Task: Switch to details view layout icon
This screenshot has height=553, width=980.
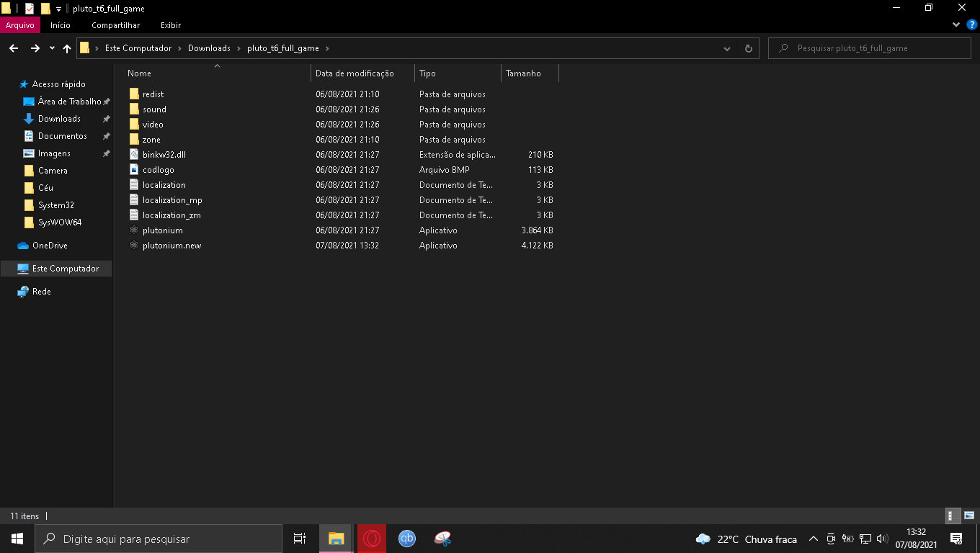Action: (952, 516)
